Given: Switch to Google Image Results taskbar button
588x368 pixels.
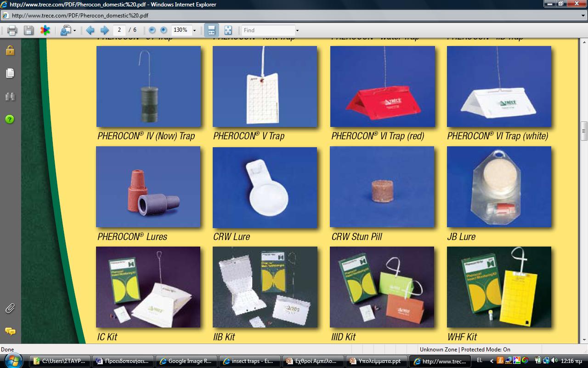Looking at the screenshot, I should coord(186,361).
